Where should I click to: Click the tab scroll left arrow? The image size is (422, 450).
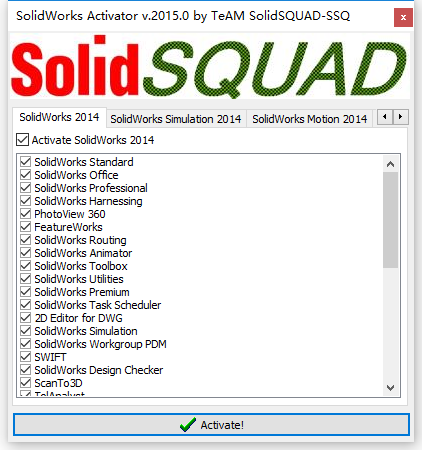pos(385,117)
